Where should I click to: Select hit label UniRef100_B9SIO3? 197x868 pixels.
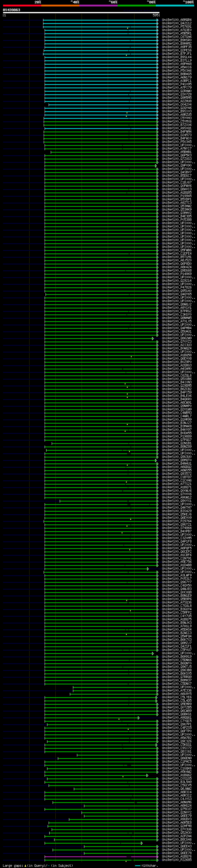176,111
